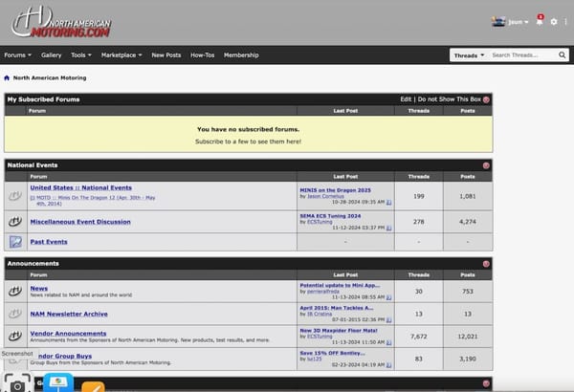The image size is (574, 392).
Task: Open NAM Newsletter Archive forum
Action: point(69,314)
